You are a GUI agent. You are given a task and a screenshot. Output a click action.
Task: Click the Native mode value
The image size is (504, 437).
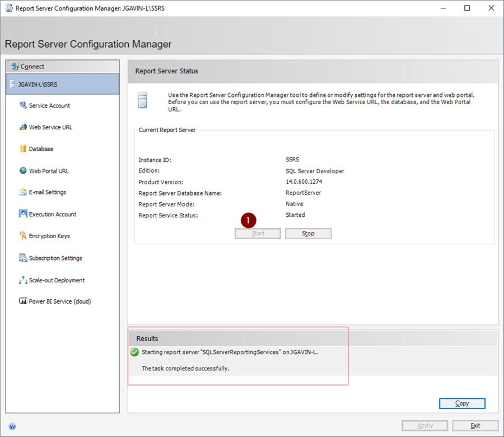click(x=294, y=204)
